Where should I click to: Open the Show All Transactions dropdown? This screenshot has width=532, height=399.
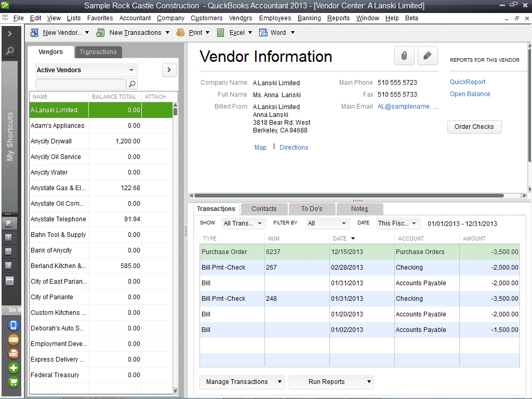[243, 223]
